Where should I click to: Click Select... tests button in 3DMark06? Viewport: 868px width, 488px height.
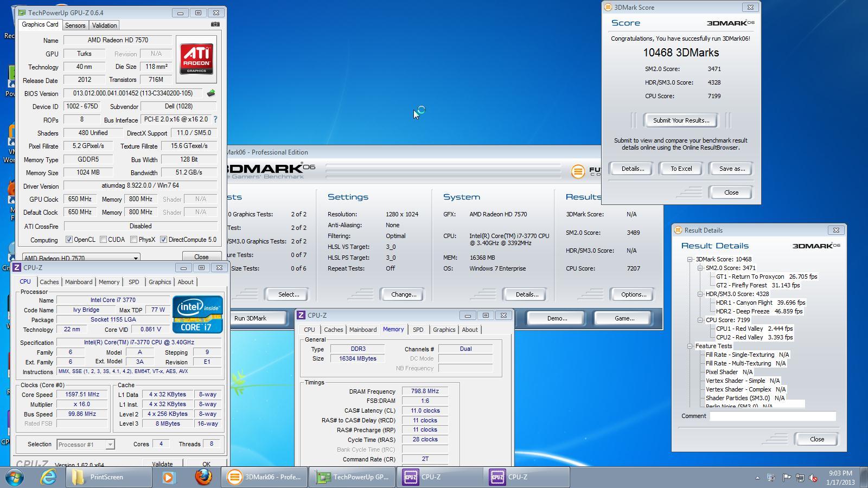pos(288,294)
